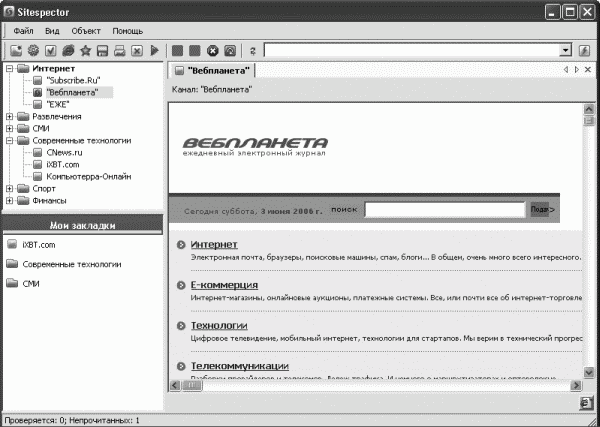Viewport: 600px width, 427px height.
Task: Open the address box dropdown arrow
Action: [565, 51]
